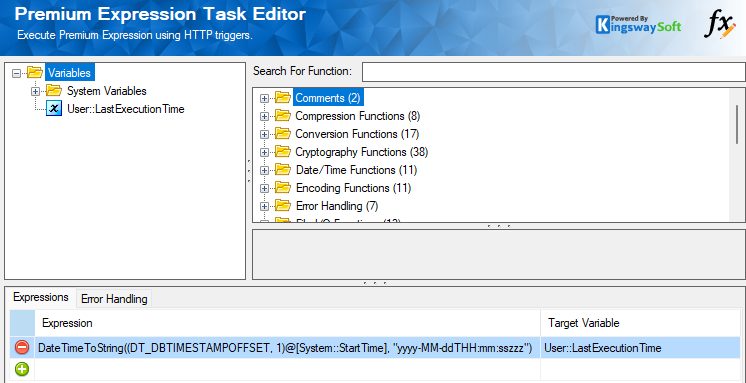Add a new expression with green plus icon
Screen dimensions: 746x383
(22, 369)
